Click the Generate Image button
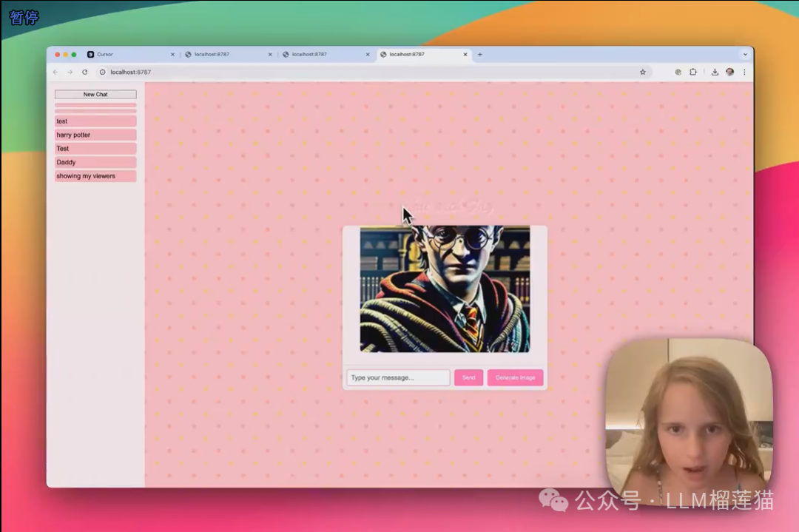This screenshot has width=799, height=532. [x=515, y=378]
